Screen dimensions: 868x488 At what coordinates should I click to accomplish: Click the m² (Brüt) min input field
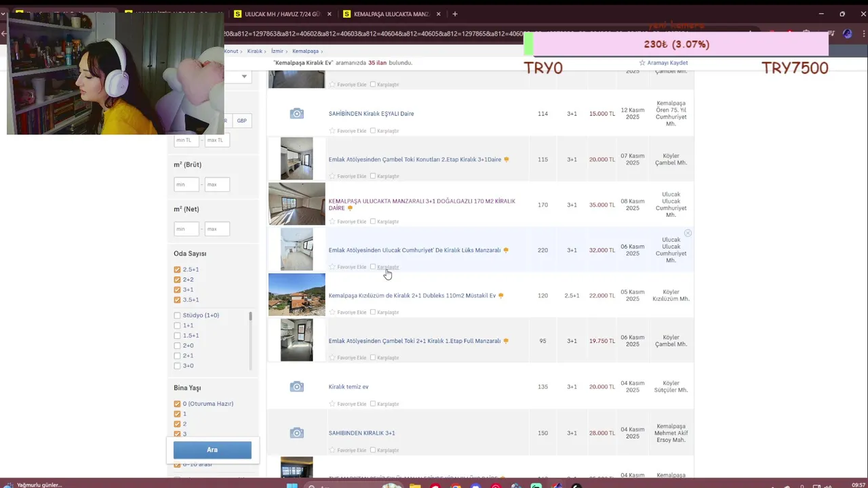point(186,184)
